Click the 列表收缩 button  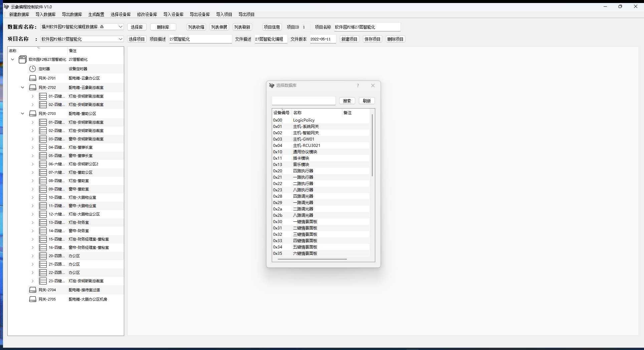[196, 27]
